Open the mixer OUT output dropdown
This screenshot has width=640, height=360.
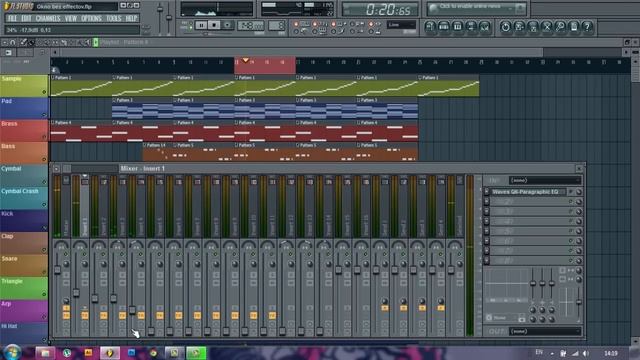tap(544, 331)
